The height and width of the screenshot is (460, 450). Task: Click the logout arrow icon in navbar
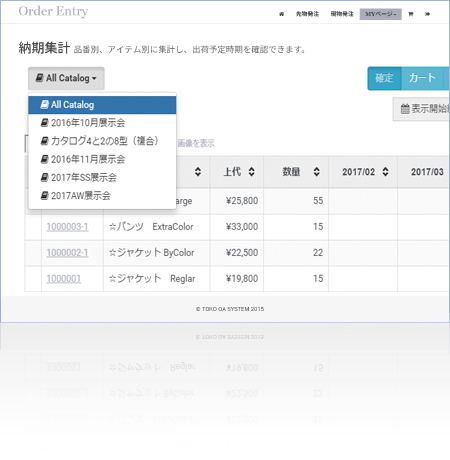click(x=427, y=14)
